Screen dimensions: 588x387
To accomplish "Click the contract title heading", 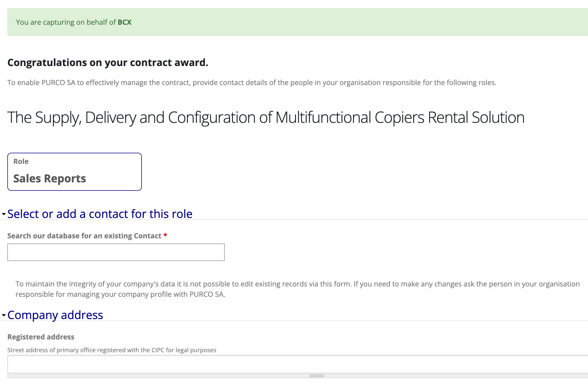I will pyautogui.click(x=266, y=117).
